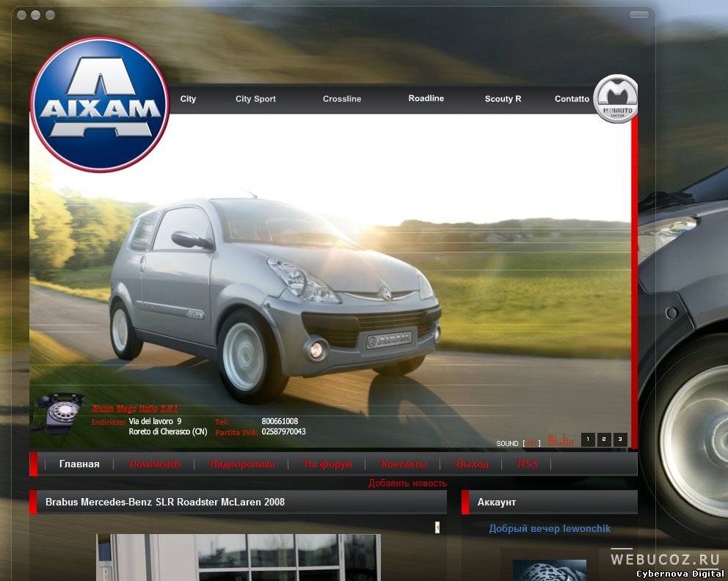This screenshot has height=581, width=728.
Task: Click the sound equalizer bars icon
Action: [x=561, y=440]
